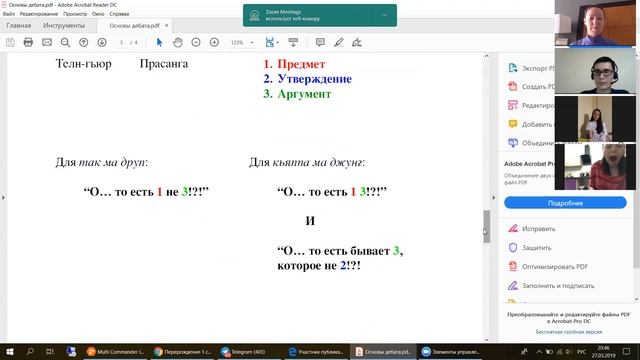This screenshot has height=360, width=640.
Task: Send file by email envelope icon
Action: tap(47, 42)
